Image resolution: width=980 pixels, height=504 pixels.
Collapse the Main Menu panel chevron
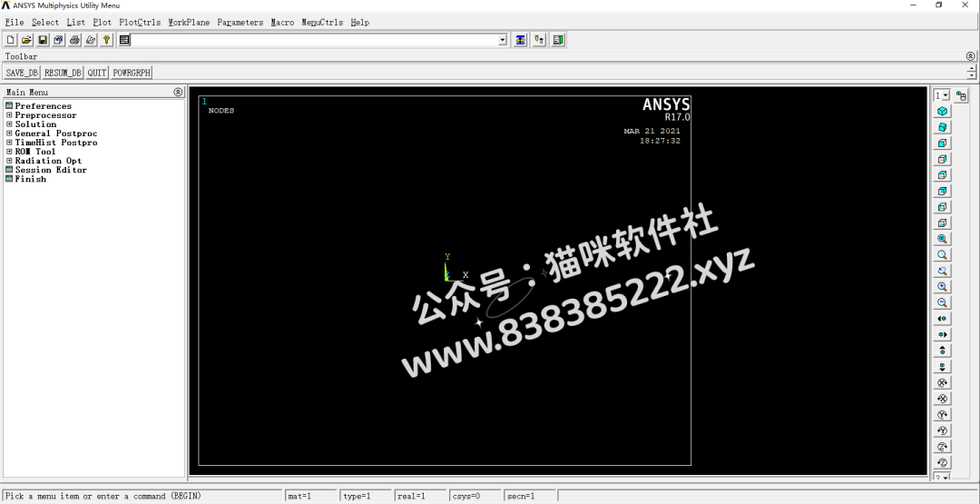click(178, 92)
